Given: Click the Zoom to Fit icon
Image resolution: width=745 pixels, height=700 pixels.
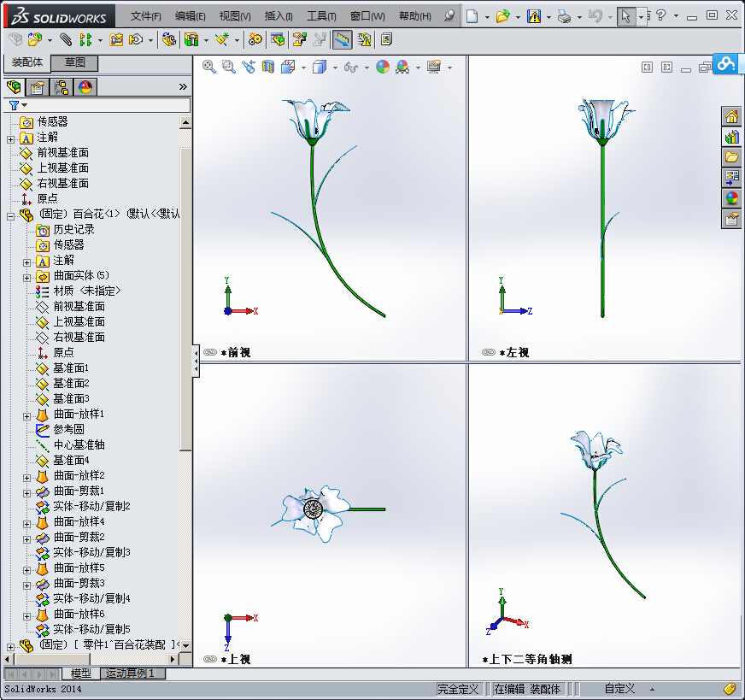Looking at the screenshot, I should 209,67.
